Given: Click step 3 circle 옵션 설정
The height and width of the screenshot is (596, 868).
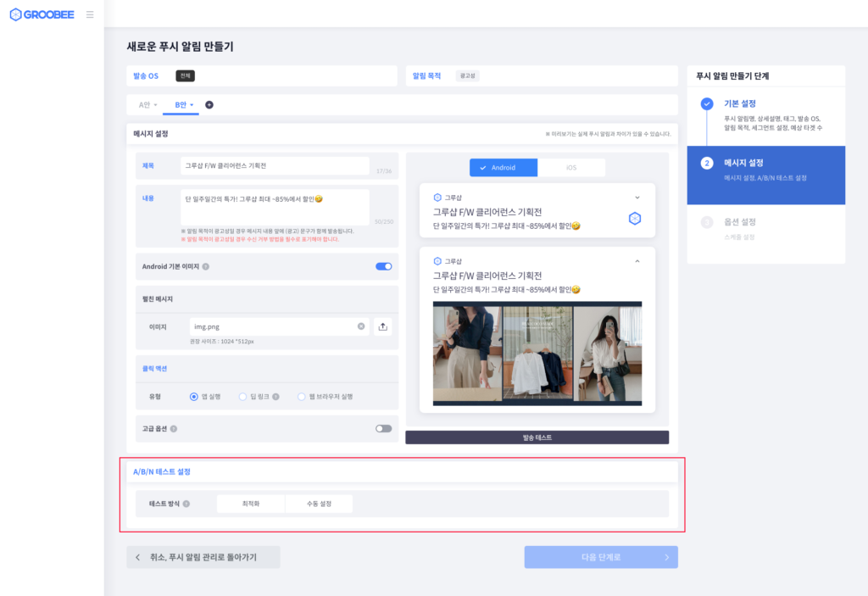Looking at the screenshot, I should (707, 222).
